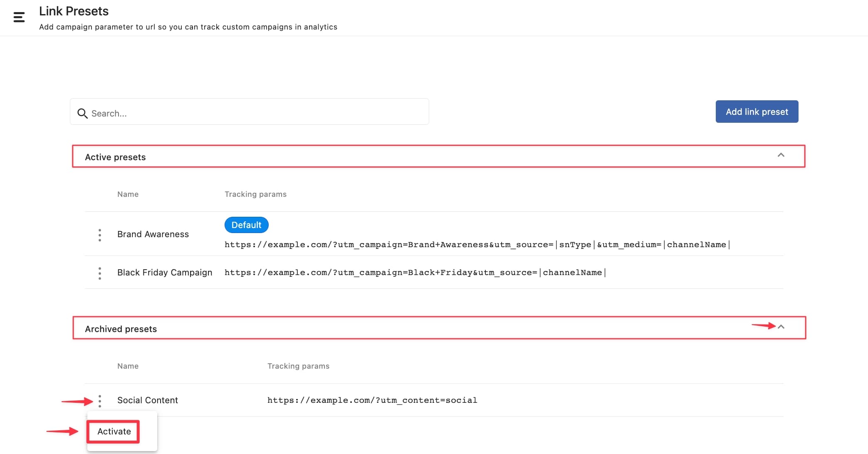Open options menu for Black Friday Campaign

coord(100,273)
